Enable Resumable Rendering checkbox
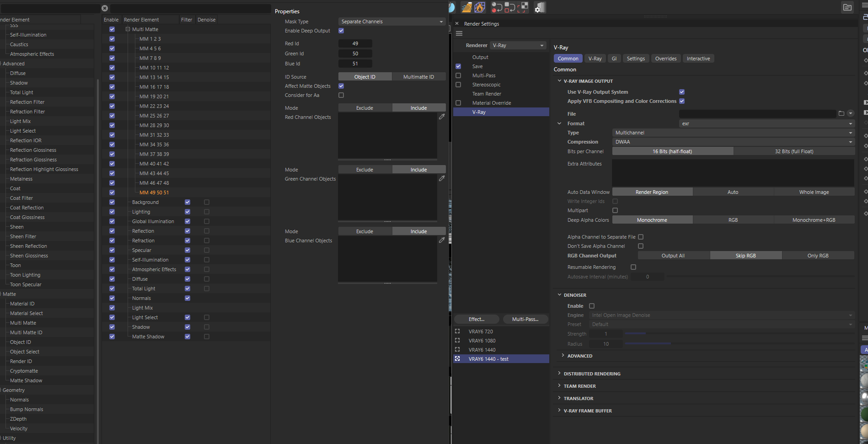This screenshot has height=444, width=868. (633, 267)
